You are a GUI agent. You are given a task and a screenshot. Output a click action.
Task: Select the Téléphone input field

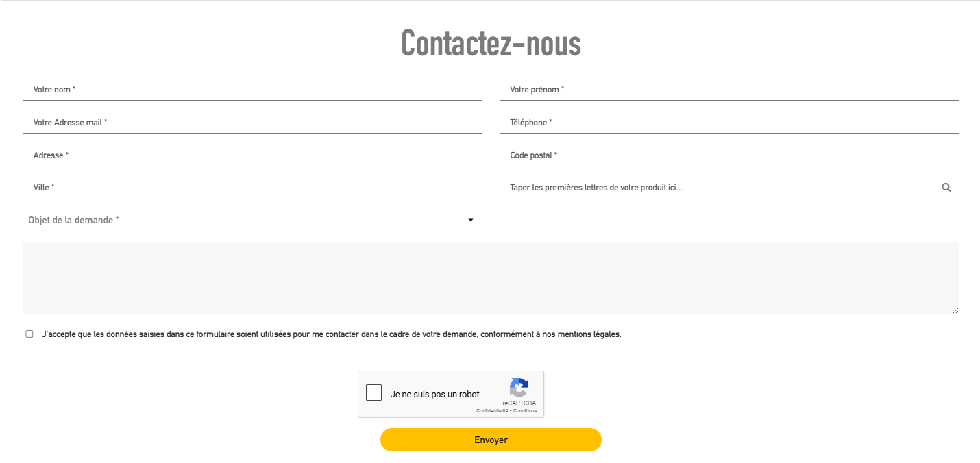click(x=729, y=123)
